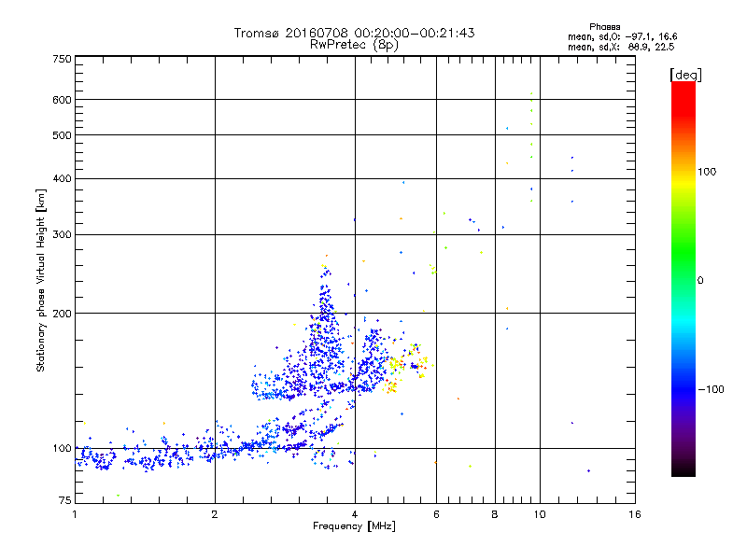The image size is (747, 560).
Task: Click the y-axis label '750'
Action: pos(62,59)
